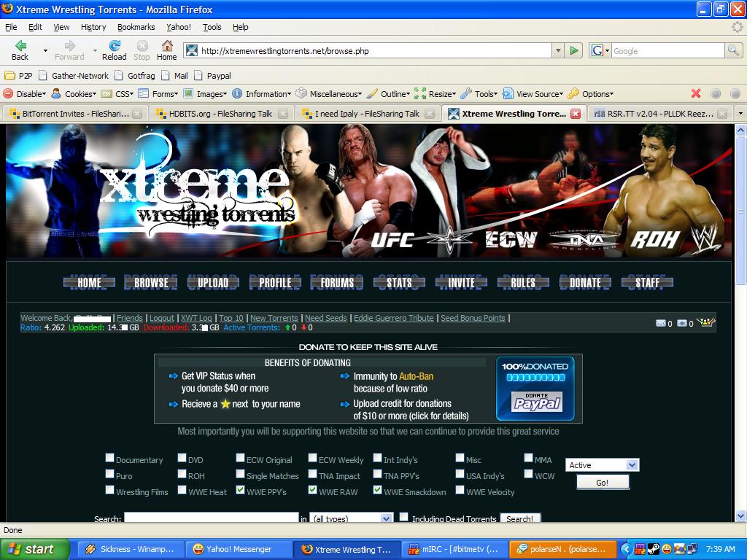Image resolution: width=747 pixels, height=560 pixels.
Task: Click the Google search input field
Action: (668, 50)
